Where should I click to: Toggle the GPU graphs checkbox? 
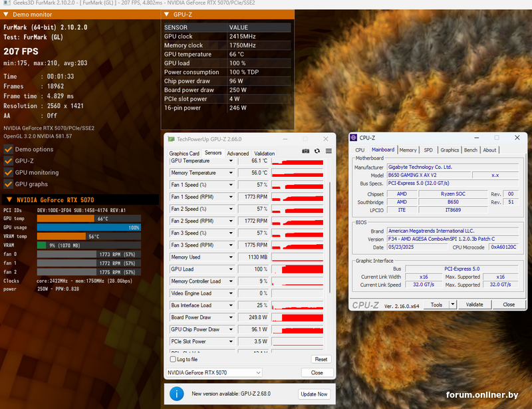(x=9, y=184)
